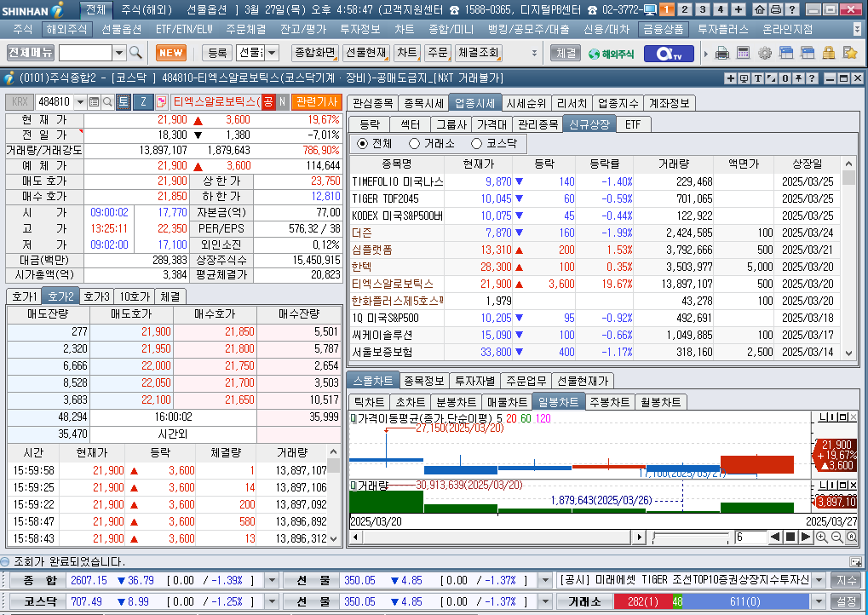Toggle the N marker beside stock name

click(282, 102)
